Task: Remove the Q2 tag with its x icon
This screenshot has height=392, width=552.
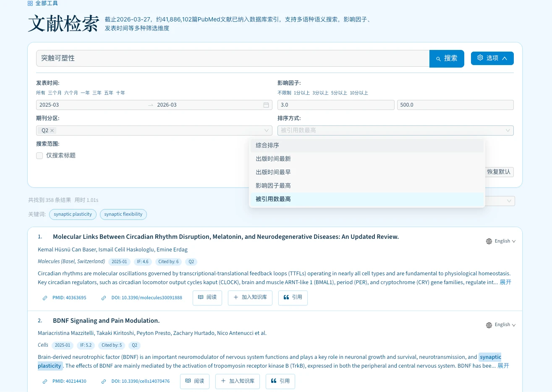Action: [52, 131]
